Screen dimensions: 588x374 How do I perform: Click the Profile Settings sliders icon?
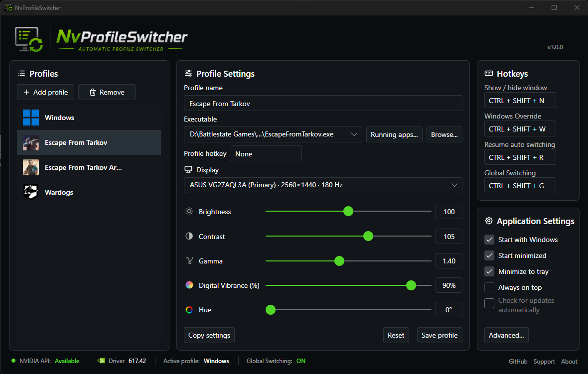click(188, 73)
